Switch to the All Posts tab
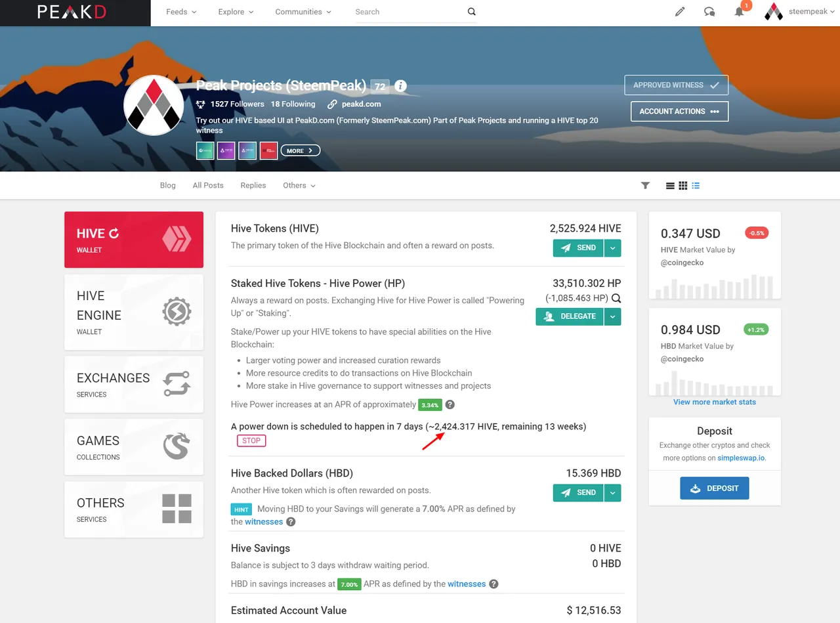This screenshot has width=840, height=623. pyautogui.click(x=208, y=186)
